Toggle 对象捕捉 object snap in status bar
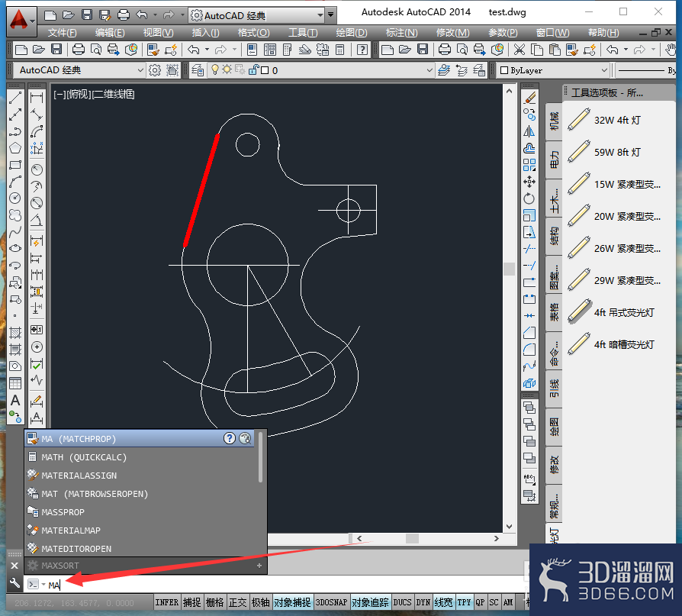The width and height of the screenshot is (682, 616). [x=292, y=602]
